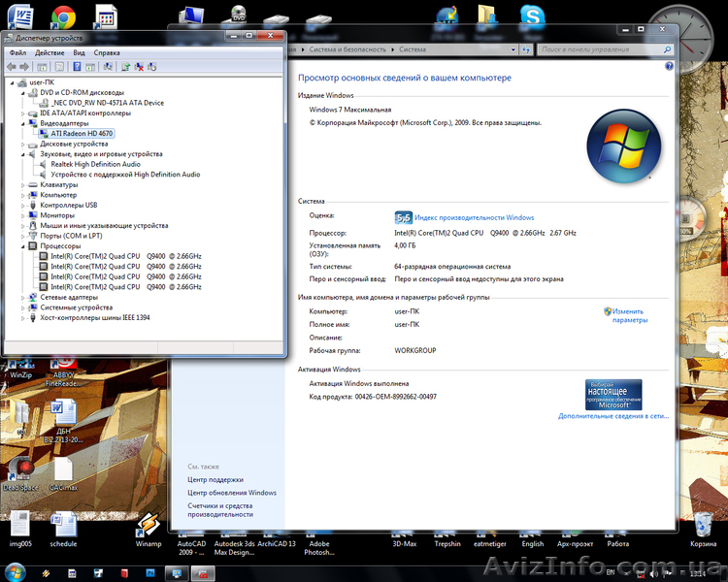Select the img005 file on desktop
This screenshot has width=728, height=582.
pos(20,529)
